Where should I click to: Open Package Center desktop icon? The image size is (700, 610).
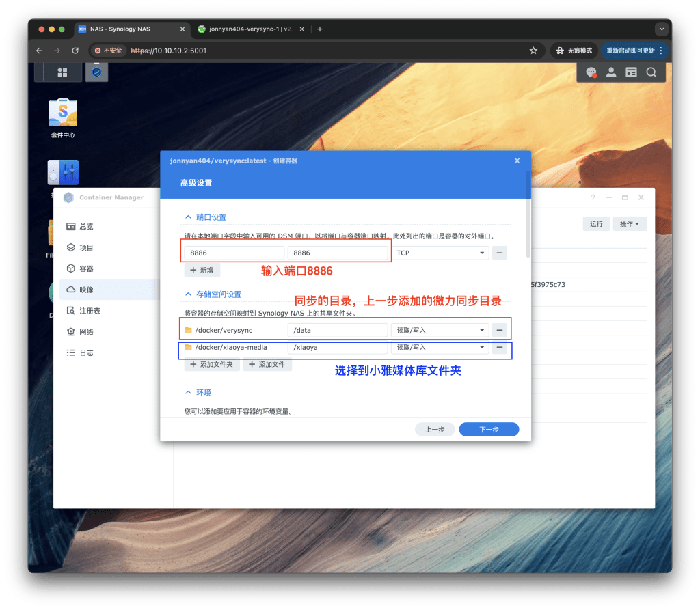[x=63, y=118]
